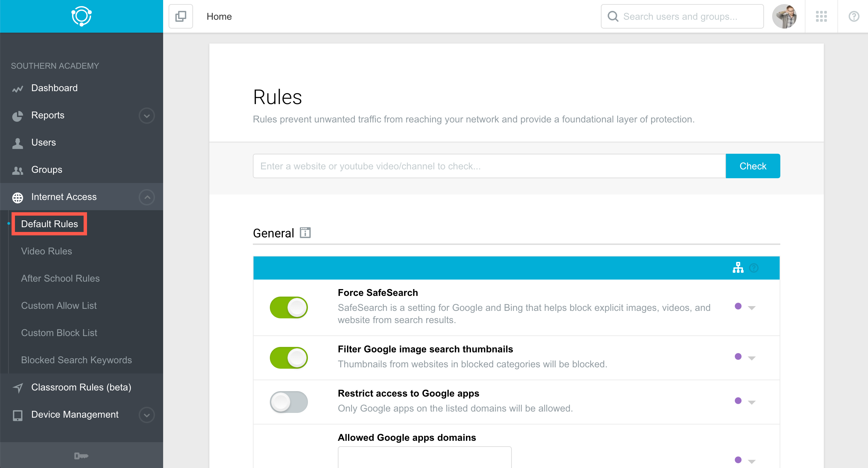This screenshot has width=868, height=468.
Task: Collapse the Internet Access section chevron
Action: tap(147, 197)
